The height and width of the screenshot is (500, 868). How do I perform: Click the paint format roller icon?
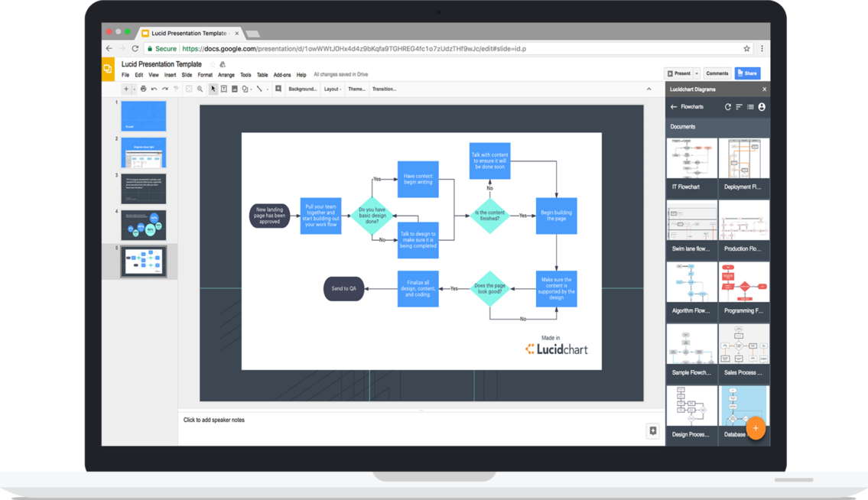176,89
